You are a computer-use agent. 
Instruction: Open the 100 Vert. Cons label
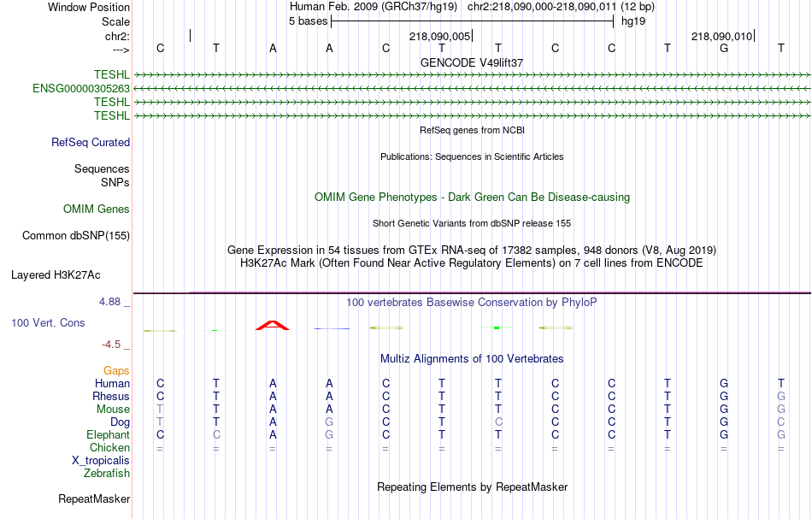pyautogui.click(x=48, y=322)
